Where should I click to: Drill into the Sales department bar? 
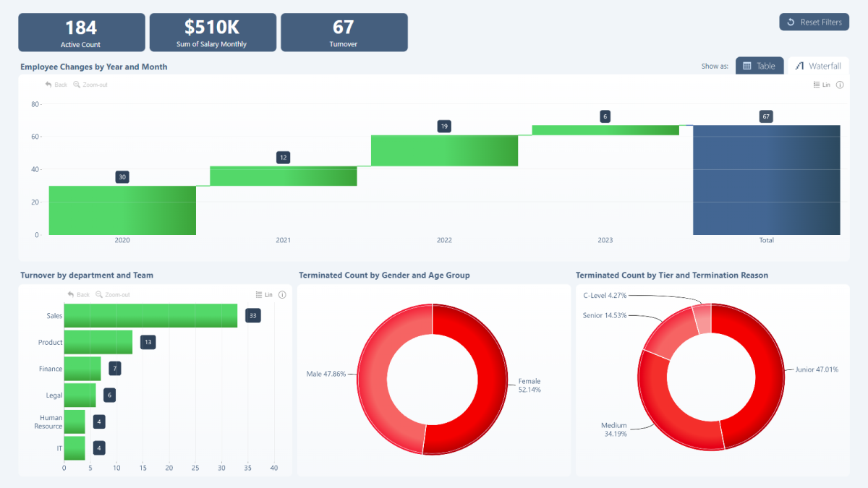coord(150,316)
